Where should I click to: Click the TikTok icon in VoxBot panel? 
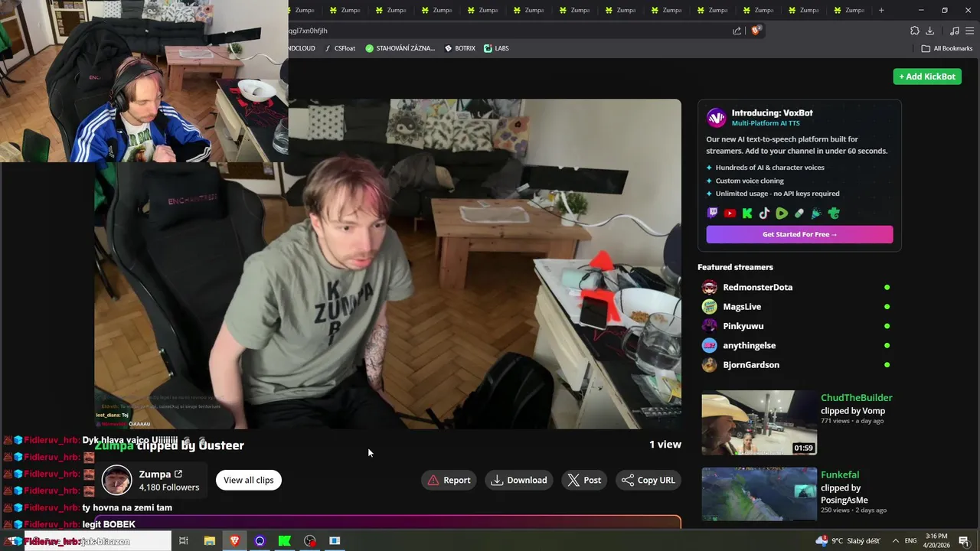(765, 214)
